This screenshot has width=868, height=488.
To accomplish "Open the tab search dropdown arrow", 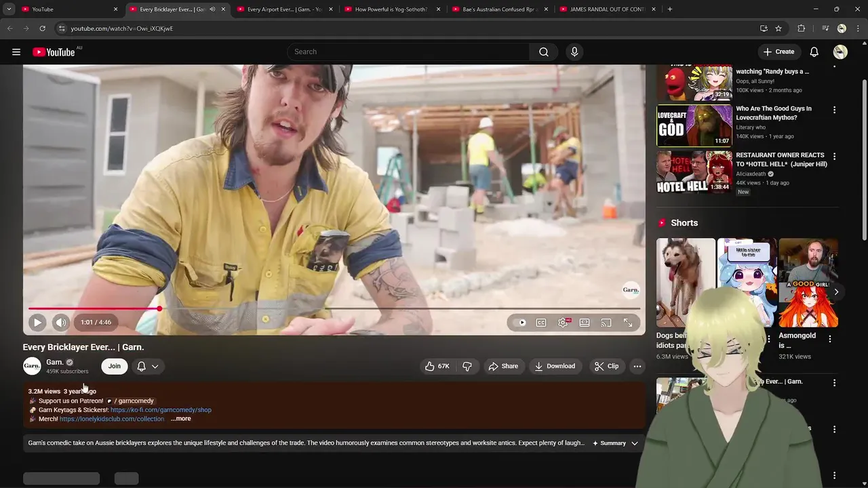I will 9,9.
